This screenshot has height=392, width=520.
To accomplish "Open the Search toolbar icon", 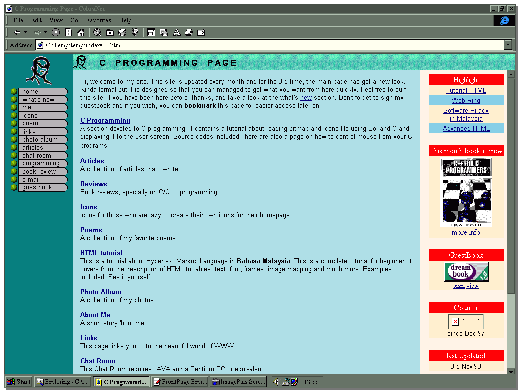I will (97, 33).
